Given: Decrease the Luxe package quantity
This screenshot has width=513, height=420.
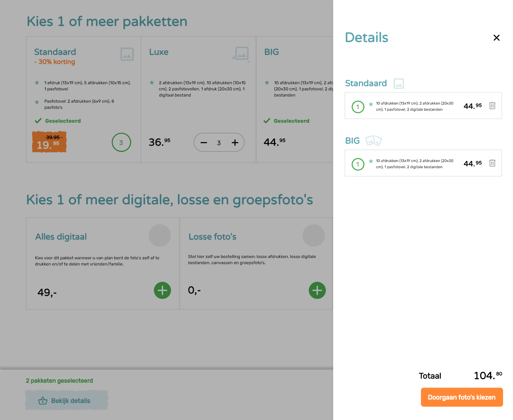Looking at the screenshot, I should pos(204,142).
